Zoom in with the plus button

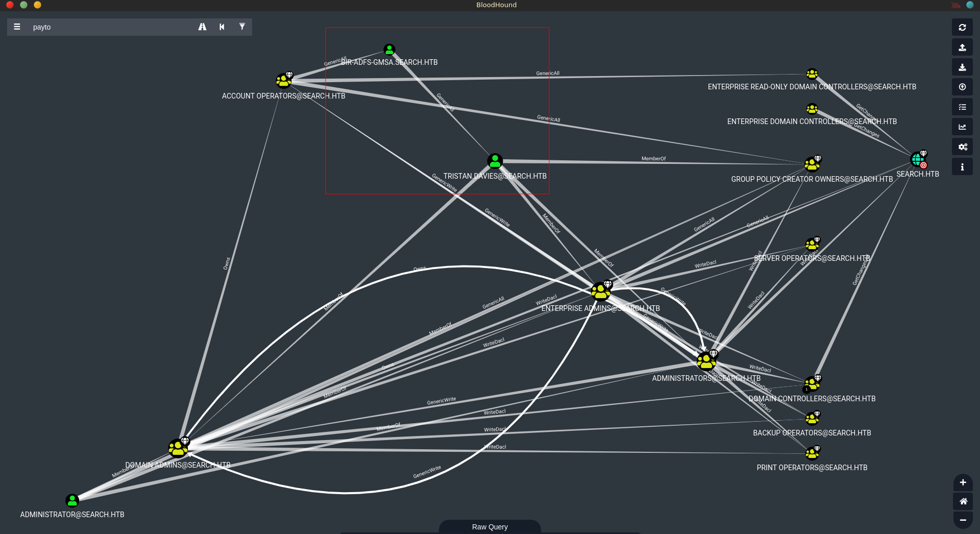pyautogui.click(x=963, y=482)
